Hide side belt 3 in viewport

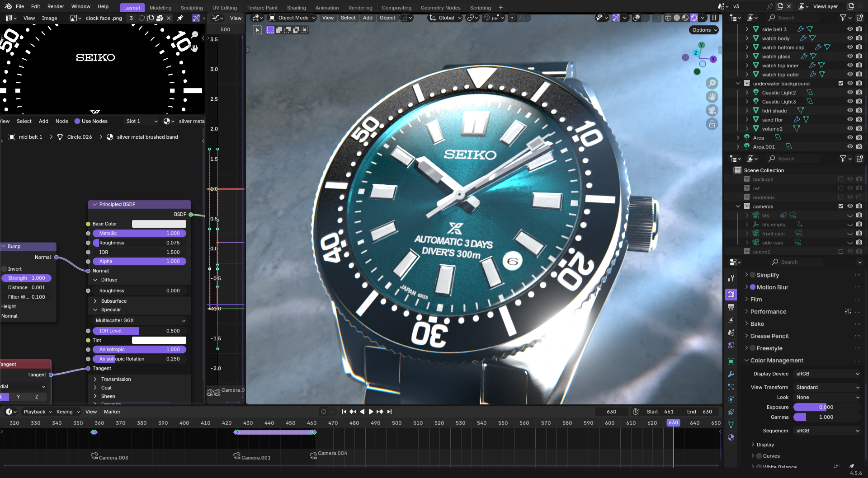pyautogui.click(x=850, y=29)
